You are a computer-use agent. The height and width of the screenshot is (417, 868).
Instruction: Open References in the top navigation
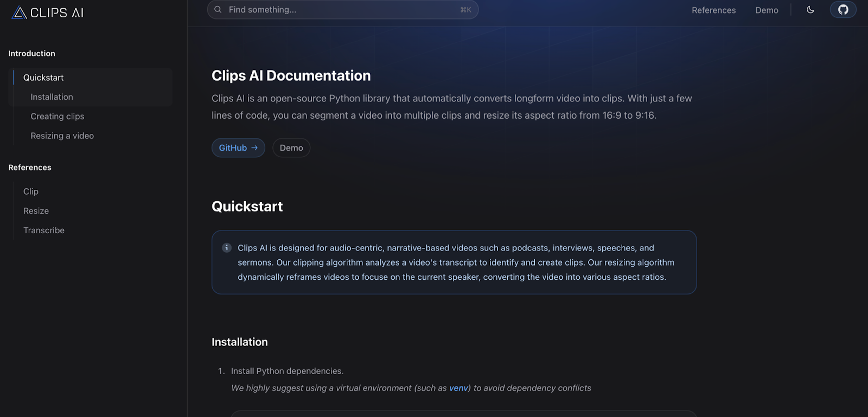point(713,10)
